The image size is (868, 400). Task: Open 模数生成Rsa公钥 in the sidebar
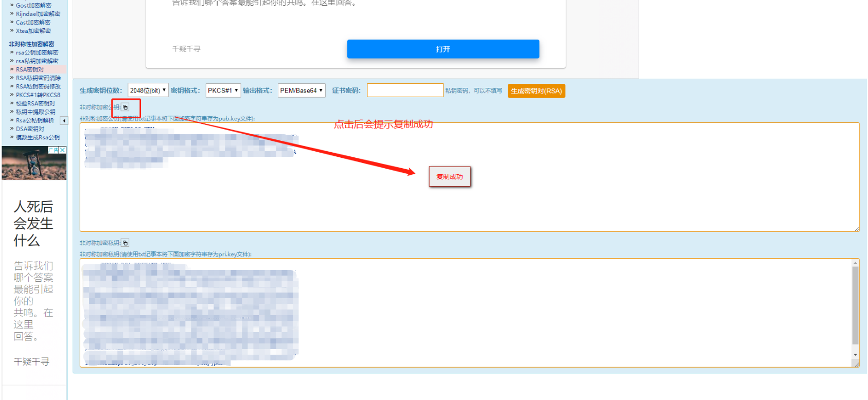pos(38,137)
